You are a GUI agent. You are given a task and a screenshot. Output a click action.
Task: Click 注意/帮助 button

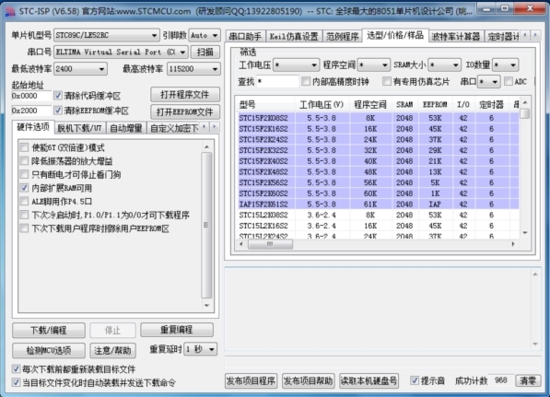click(113, 350)
